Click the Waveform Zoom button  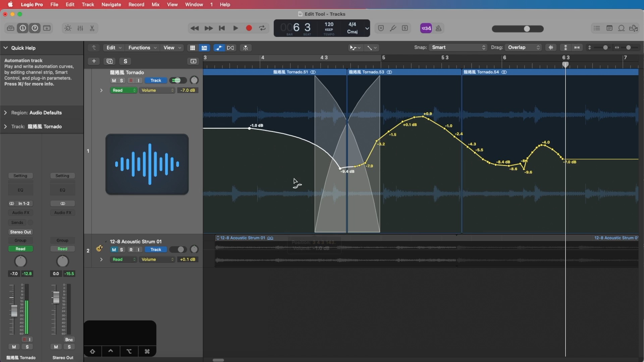551,48
